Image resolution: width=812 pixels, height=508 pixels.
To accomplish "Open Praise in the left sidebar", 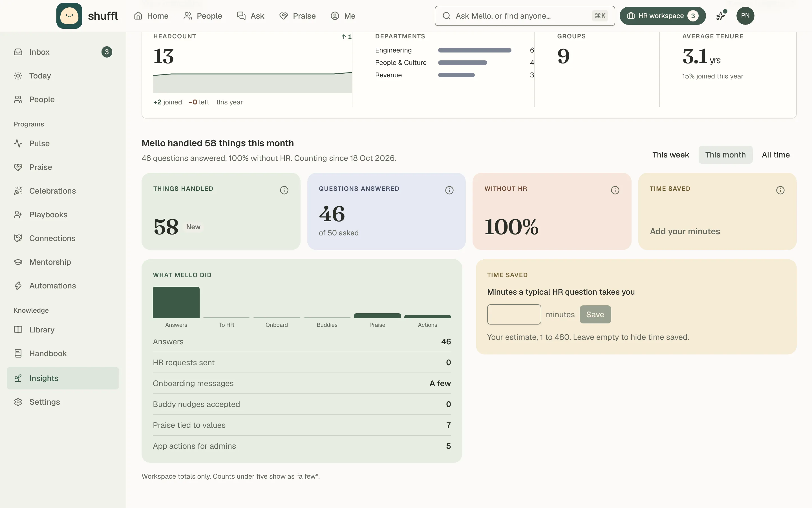I will click(x=63, y=167).
